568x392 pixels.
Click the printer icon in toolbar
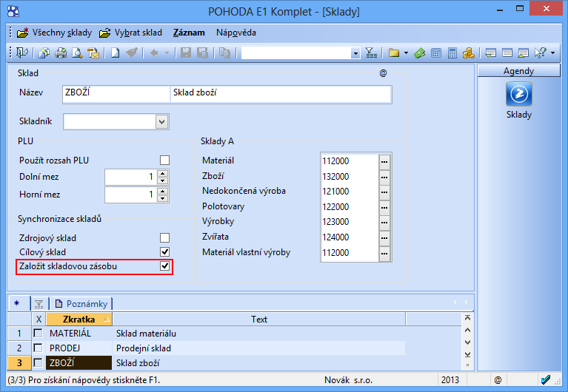(x=61, y=53)
